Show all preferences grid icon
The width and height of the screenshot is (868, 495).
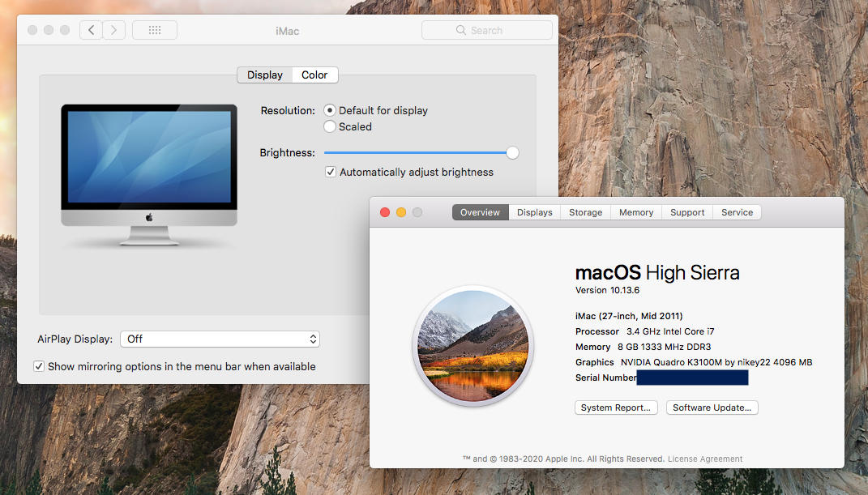pyautogui.click(x=155, y=30)
